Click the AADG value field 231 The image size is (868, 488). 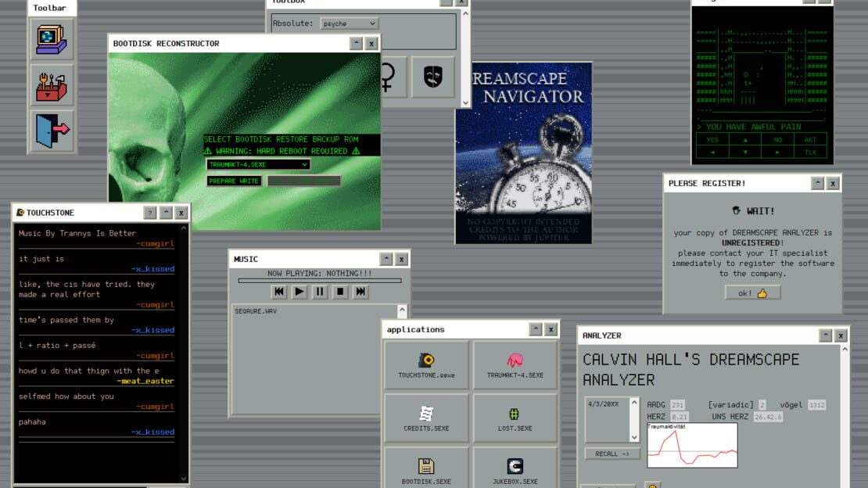pyautogui.click(x=677, y=405)
